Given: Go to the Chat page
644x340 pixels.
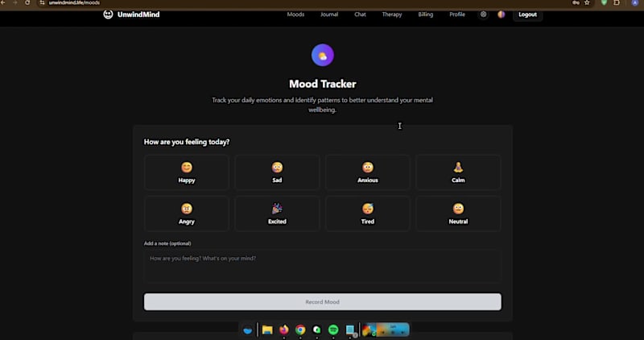Looking at the screenshot, I should point(360,15).
